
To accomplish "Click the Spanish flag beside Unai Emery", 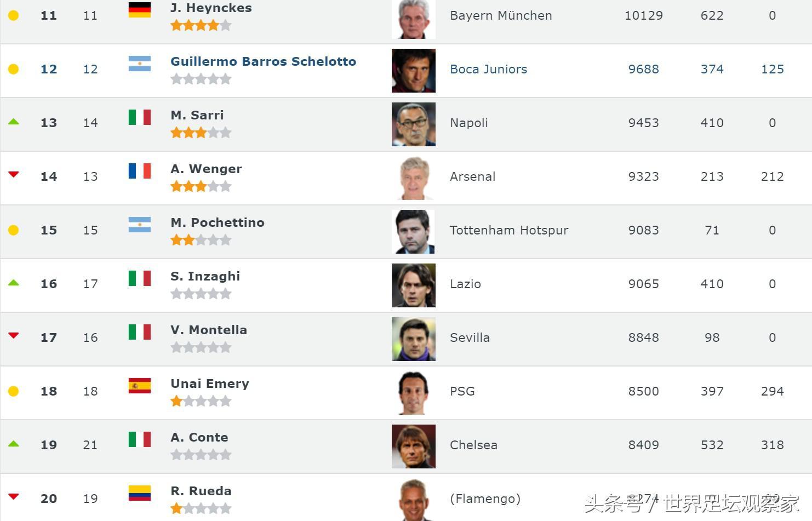I will pyautogui.click(x=140, y=386).
